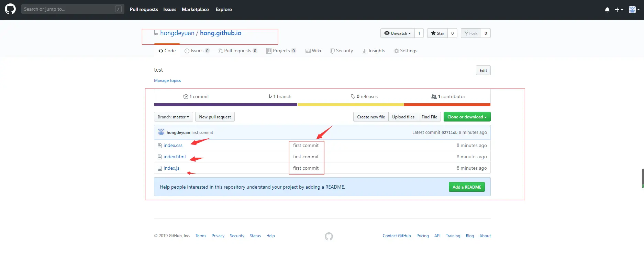644x275 pixels.
Task: Open the GitHub Octocat home logo
Action: pos(10,9)
